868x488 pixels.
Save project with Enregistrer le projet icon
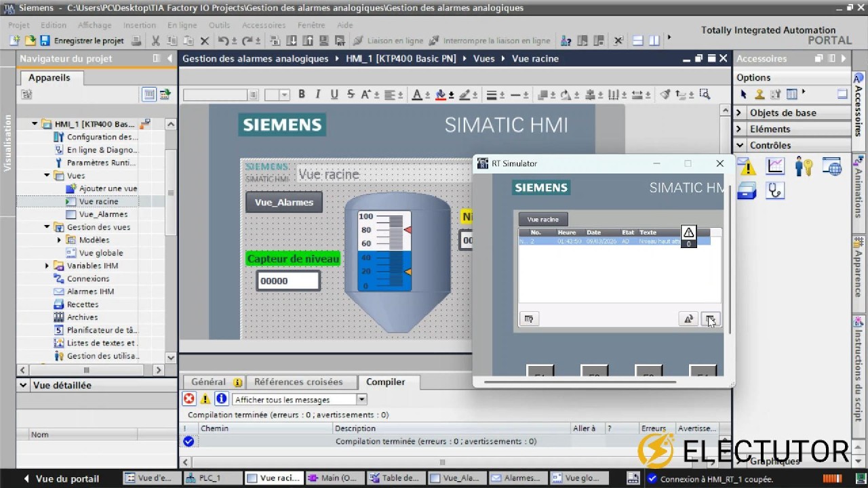45,41
